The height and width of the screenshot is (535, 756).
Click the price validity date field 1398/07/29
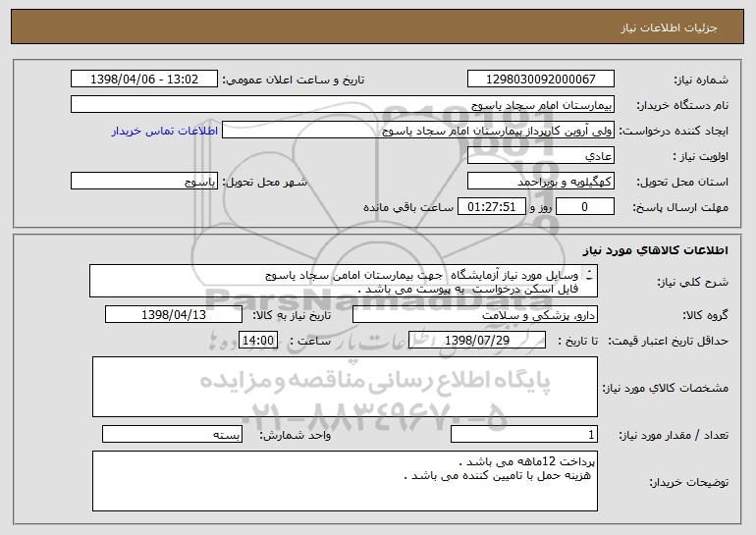coord(477,341)
